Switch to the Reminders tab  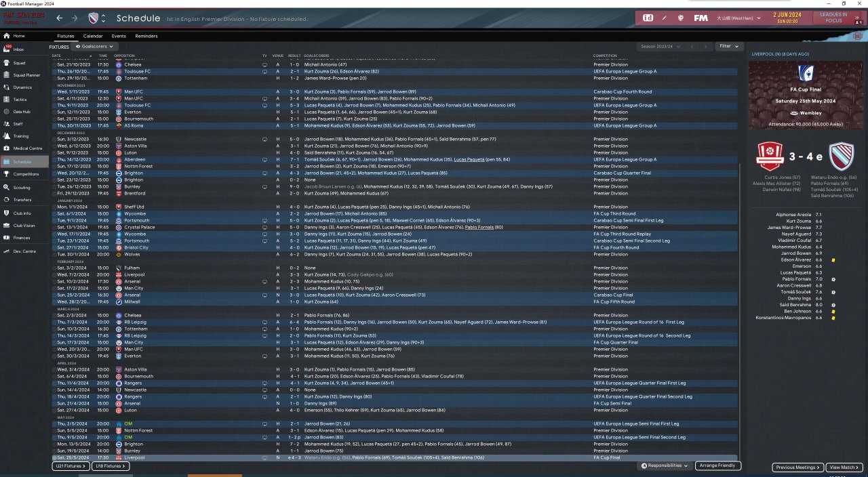146,36
